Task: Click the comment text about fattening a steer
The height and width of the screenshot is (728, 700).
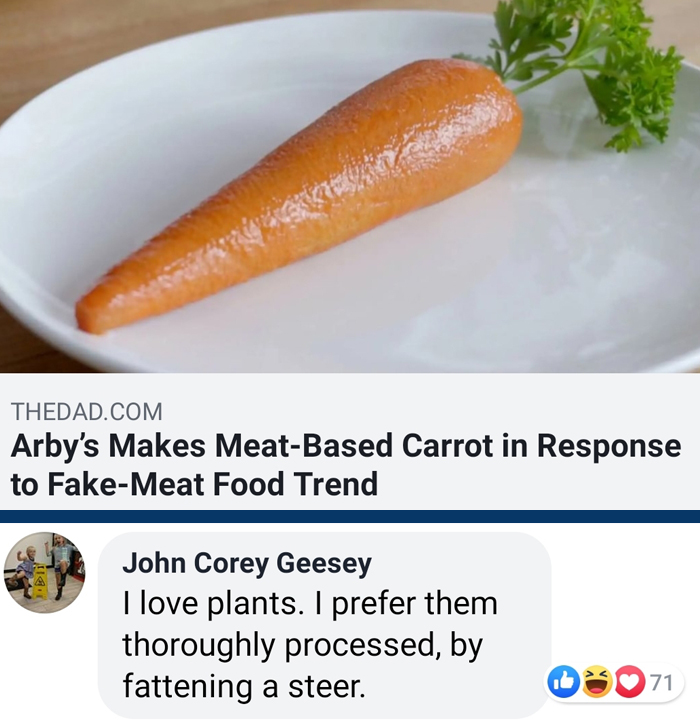Action: [310, 644]
